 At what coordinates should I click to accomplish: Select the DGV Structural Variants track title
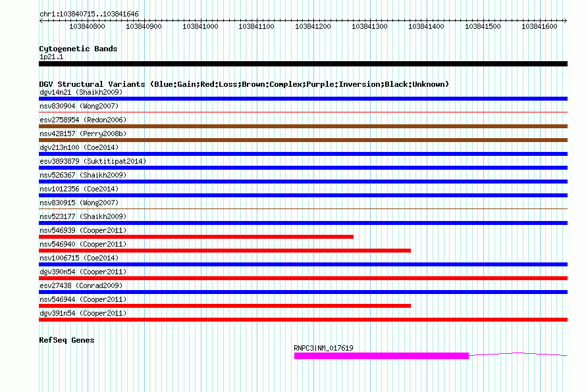[244, 84]
